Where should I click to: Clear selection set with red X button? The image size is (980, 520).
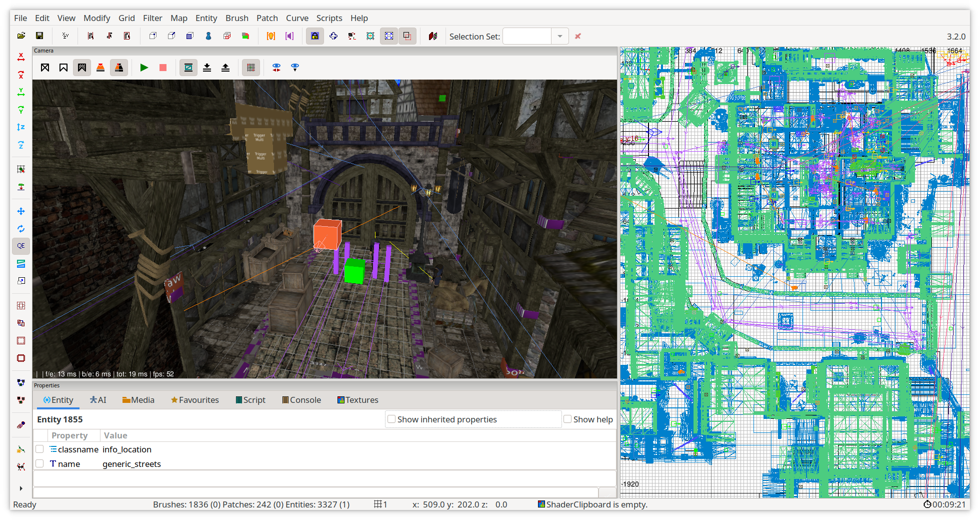click(578, 37)
